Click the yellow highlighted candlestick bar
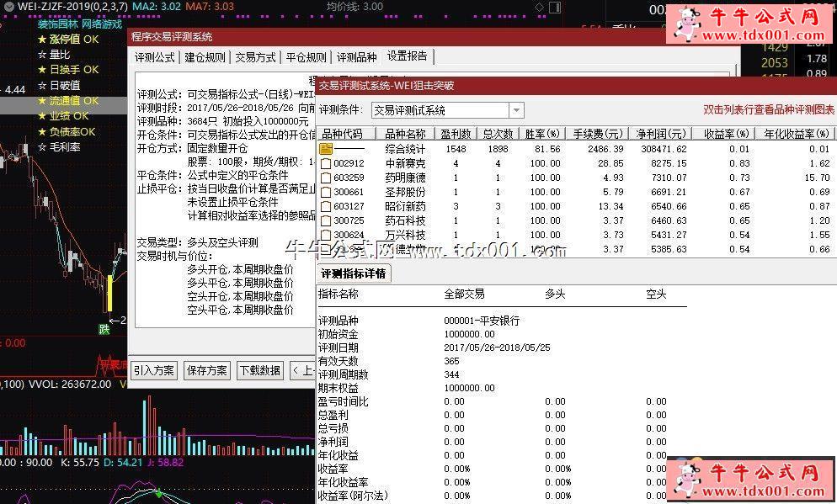837x504 pixels. tap(109, 293)
